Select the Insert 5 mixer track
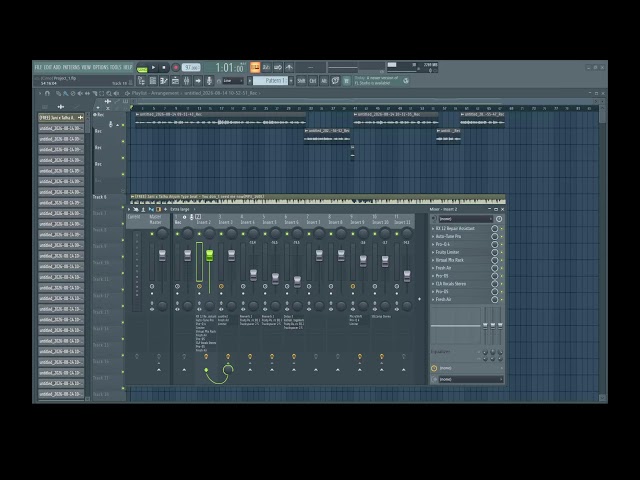This screenshot has width=640, height=480. [x=269, y=220]
